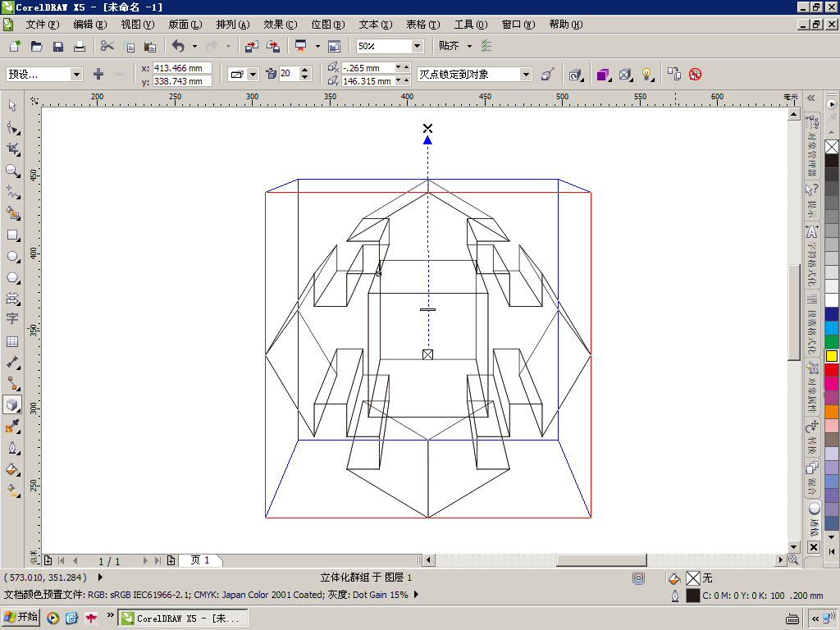
Task: Pick the red color swatch
Action: 832,370
